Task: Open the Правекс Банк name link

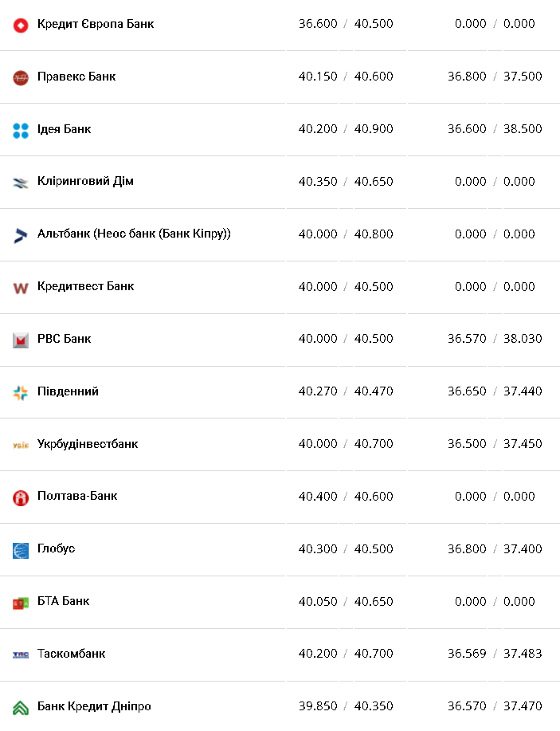Action: pyautogui.click(x=76, y=77)
